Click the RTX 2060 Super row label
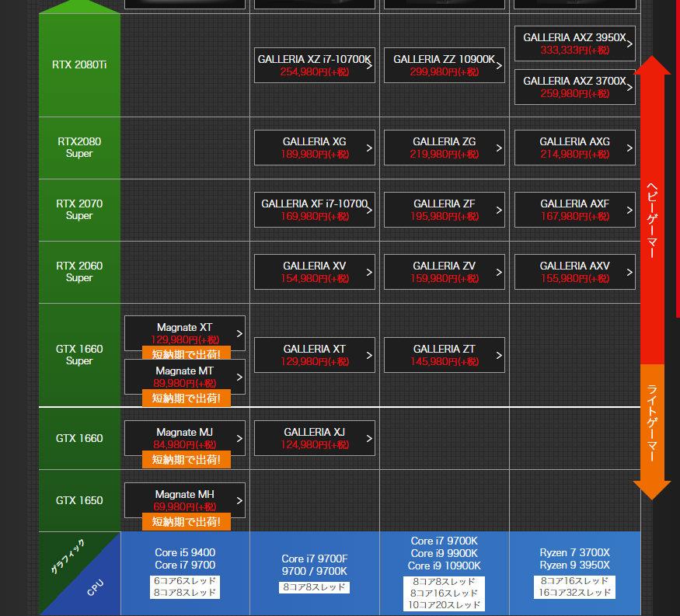Screen dimensions: 680x616 [x=79, y=271]
